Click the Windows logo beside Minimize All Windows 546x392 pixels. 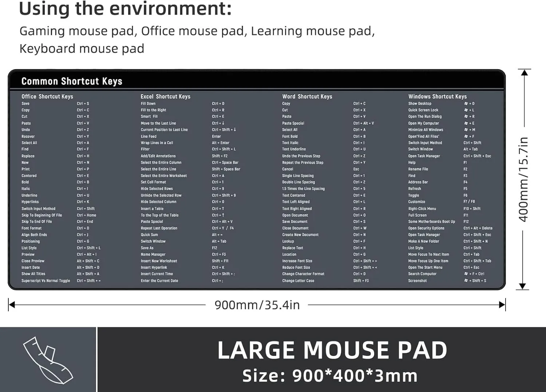coord(466,130)
